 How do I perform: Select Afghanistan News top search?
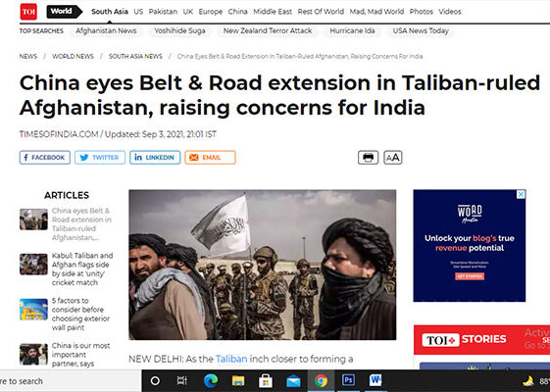tap(106, 30)
